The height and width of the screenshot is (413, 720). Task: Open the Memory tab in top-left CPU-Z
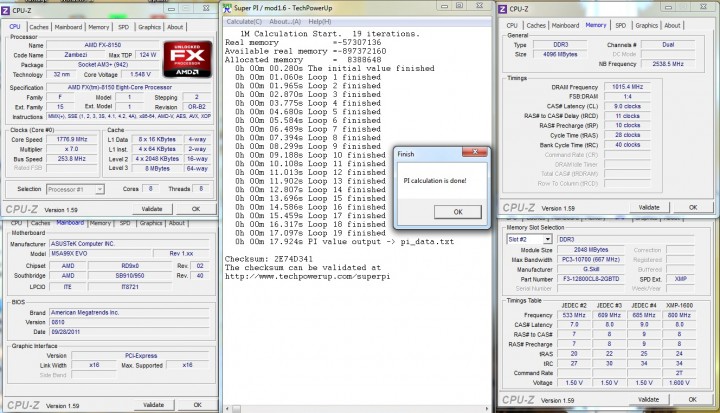(99, 27)
